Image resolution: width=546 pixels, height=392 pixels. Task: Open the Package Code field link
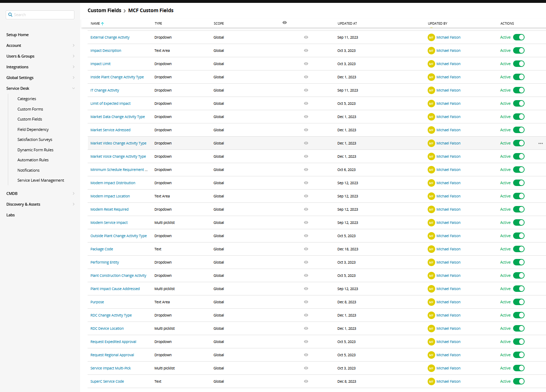(x=102, y=249)
